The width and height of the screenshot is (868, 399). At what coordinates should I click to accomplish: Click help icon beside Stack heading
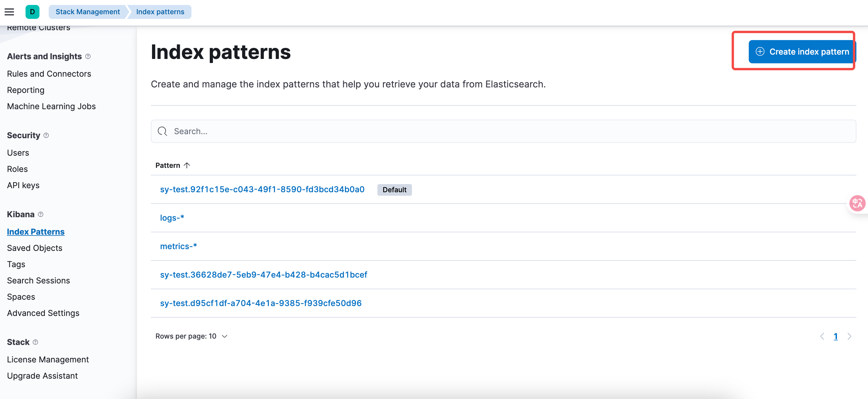click(35, 342)
